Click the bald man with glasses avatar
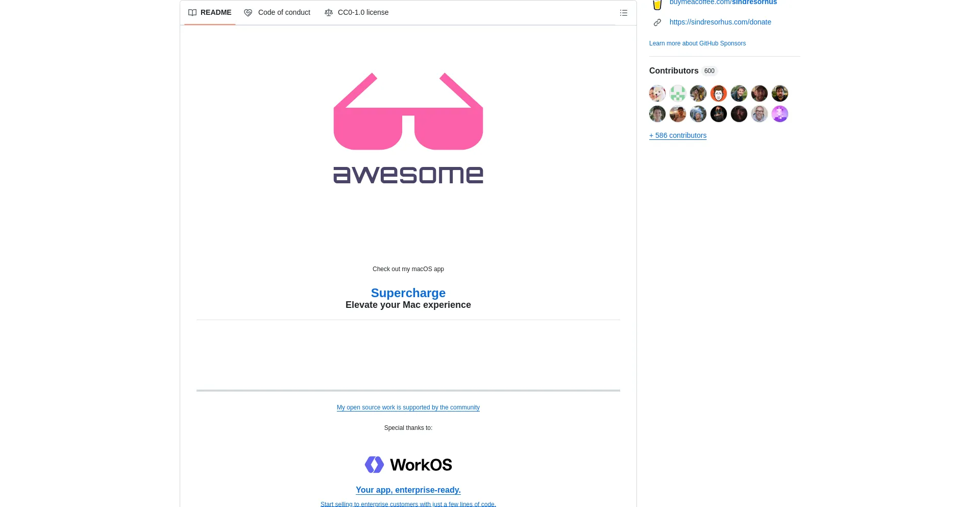 pyautogui.click(x=759, y=114)
